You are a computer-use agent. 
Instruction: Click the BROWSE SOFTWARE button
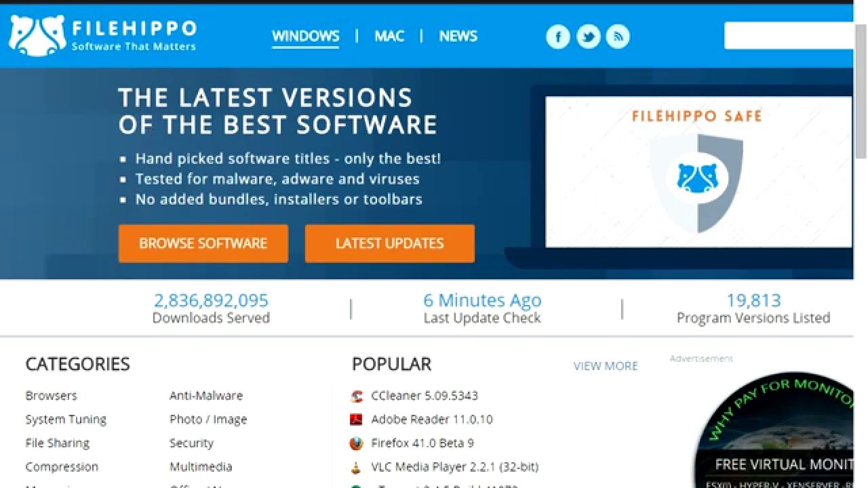coord(203,243)
